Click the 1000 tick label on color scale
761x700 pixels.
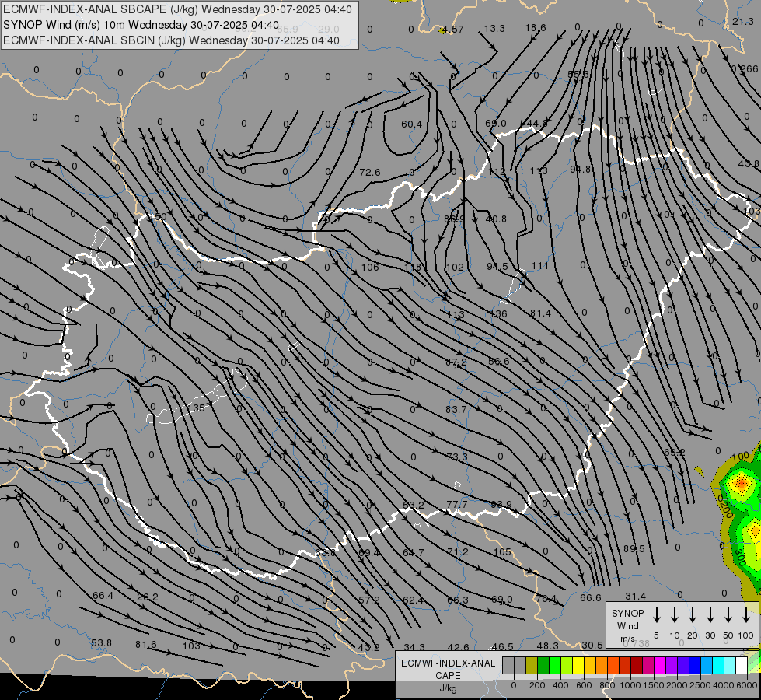(630, 685)
